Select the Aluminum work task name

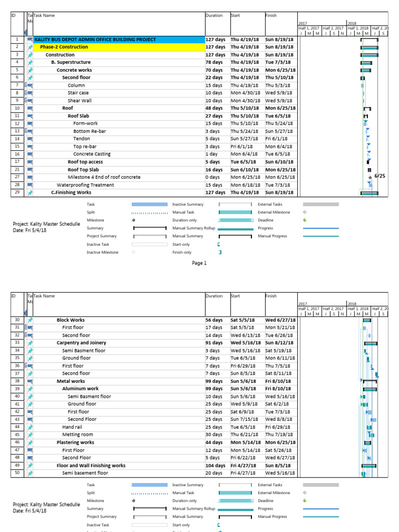pos(81,389)
